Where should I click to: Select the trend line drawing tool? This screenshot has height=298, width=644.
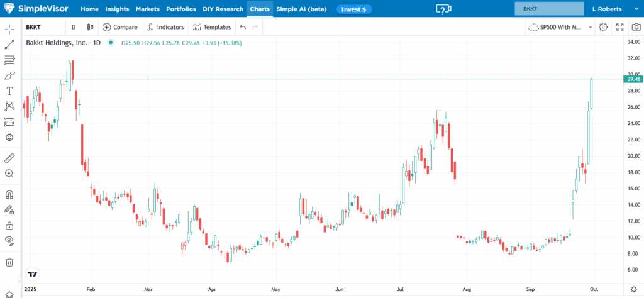click(9, 45)
